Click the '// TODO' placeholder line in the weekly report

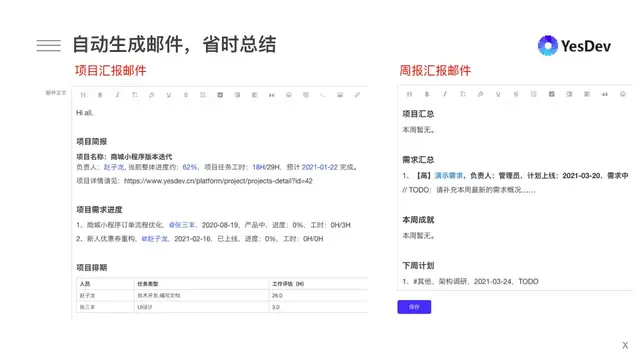[x=469, y=190]
